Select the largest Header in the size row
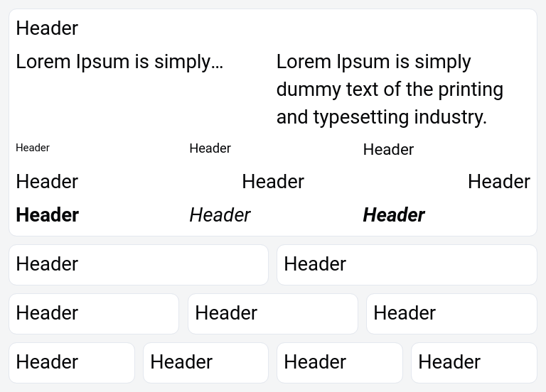The width and height of the screenshot is (546, 392). coord(388,149)
